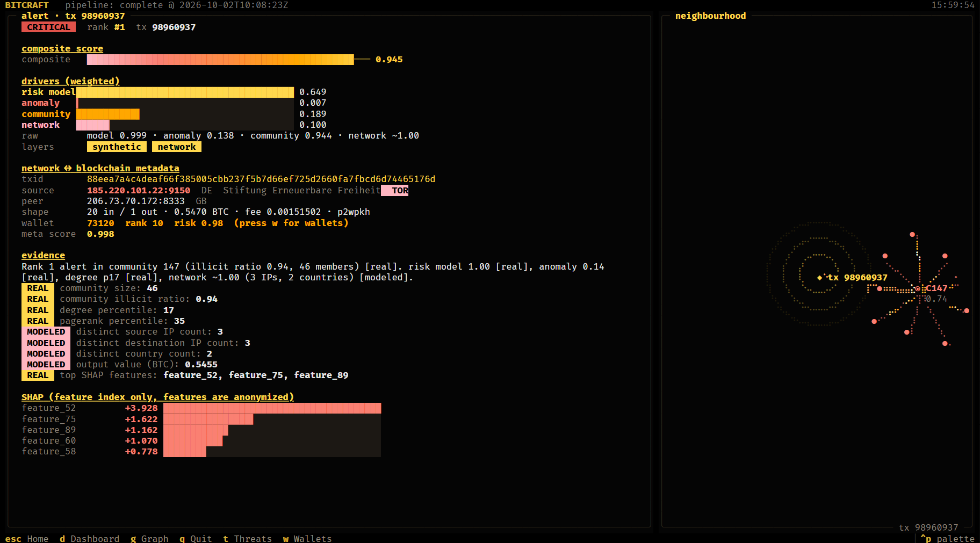Screen dimensions: 980x543
Task: Open the Dashboard footer shortcut
Action: coord(90,538)
